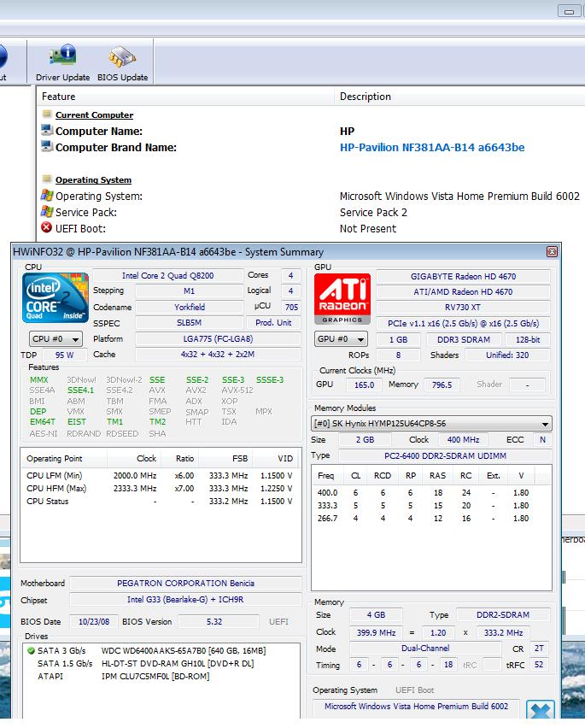The image size is (585, 728).
Task: Select the CPU LFM (Min) row
Action: (x=160, y=475)
